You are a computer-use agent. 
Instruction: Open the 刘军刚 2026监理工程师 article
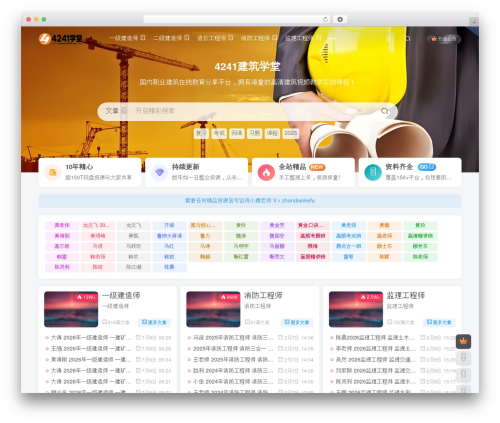click(x=376, y=371)
